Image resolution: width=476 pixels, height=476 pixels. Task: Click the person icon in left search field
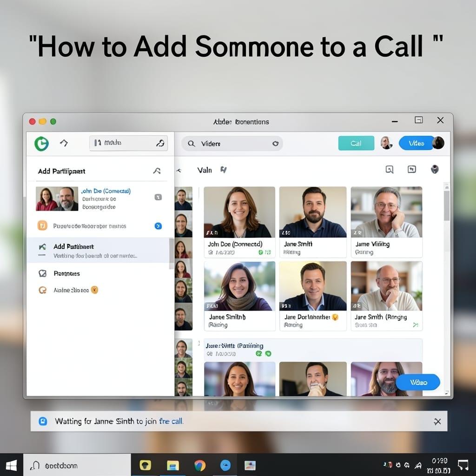pyautogui.click(x=160, y=143)
